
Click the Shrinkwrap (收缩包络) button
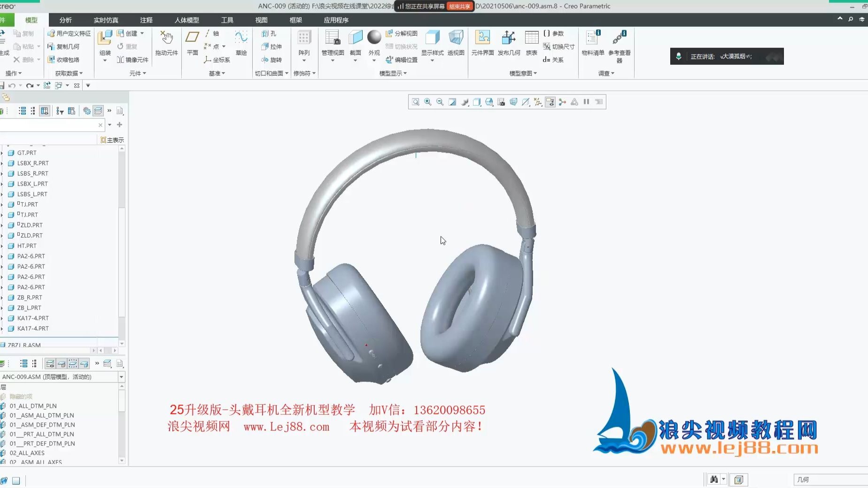[x=63, y=60]
